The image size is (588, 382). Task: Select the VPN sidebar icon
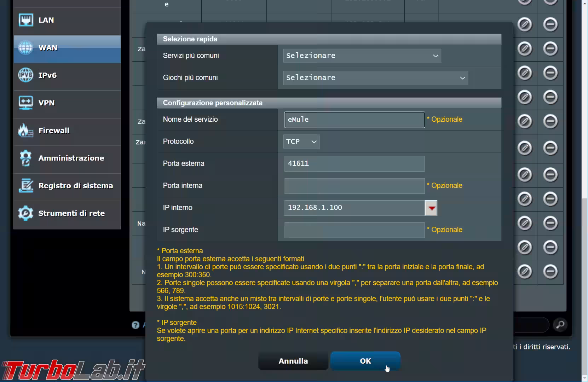coord(25,103)
